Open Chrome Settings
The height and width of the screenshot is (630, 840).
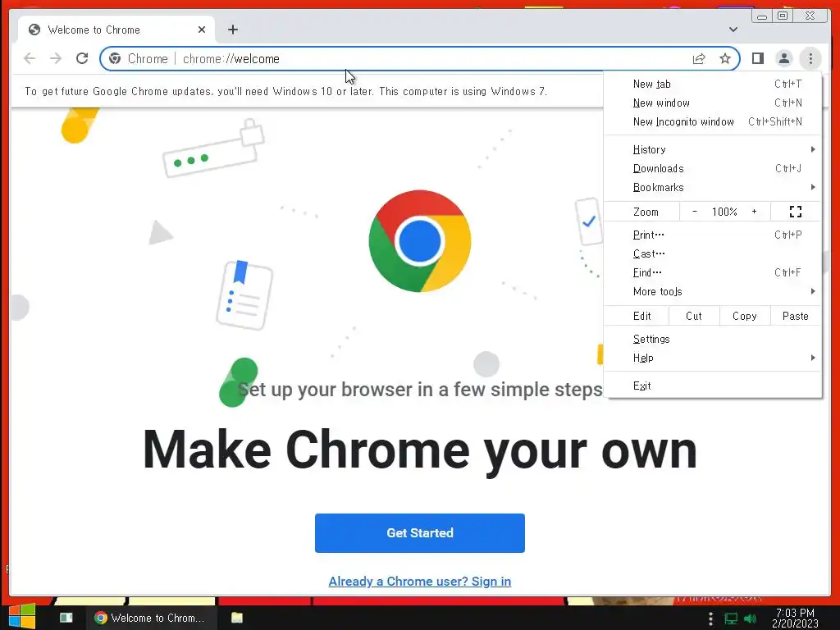[713, 339]
